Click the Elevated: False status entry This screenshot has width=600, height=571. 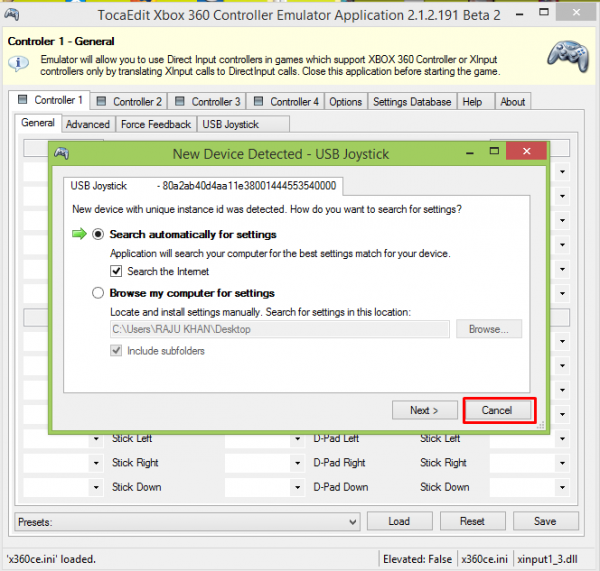417,559
